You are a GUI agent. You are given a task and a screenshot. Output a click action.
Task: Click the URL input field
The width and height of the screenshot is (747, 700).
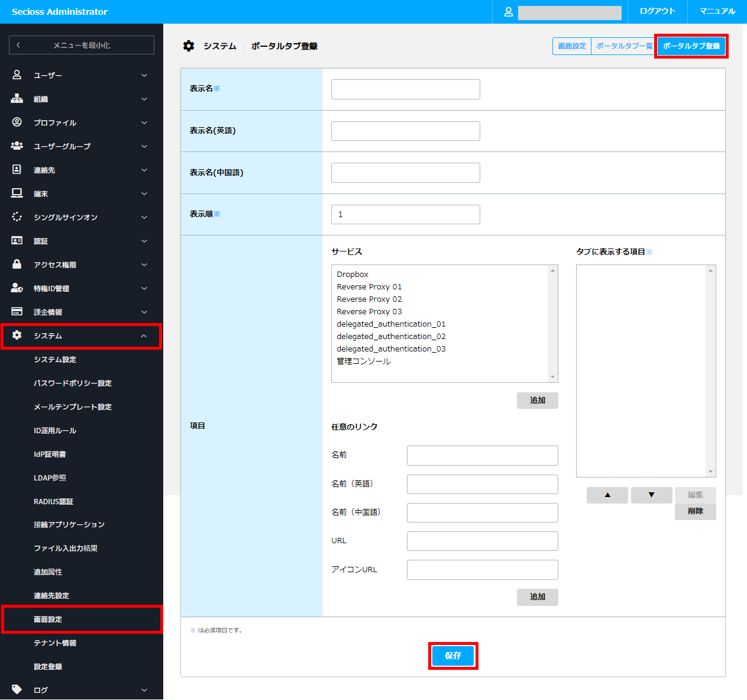tap(483, 541)
